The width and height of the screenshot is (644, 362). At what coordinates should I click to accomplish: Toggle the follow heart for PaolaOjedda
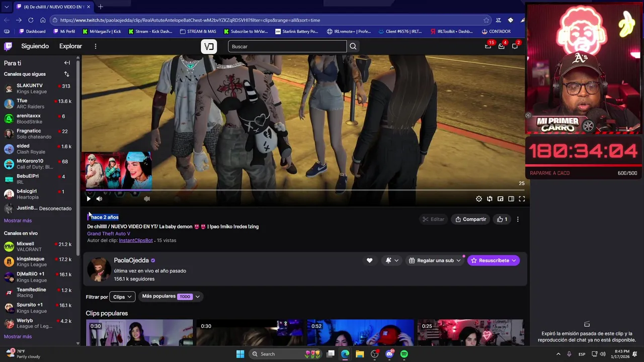point(369,260)
